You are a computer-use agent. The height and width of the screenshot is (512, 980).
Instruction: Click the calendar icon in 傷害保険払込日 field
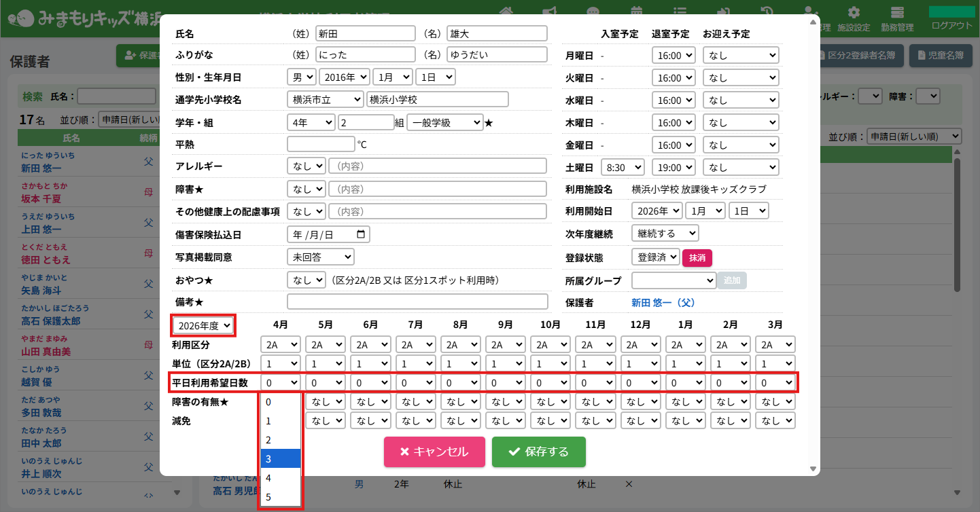360,234
